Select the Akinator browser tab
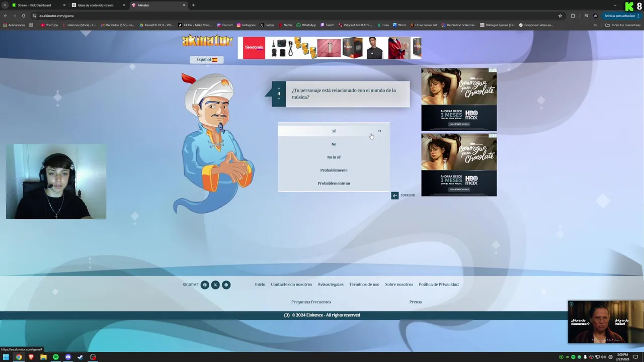 [158, 5]
